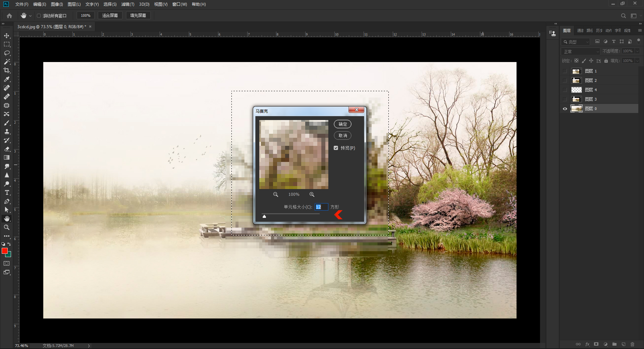The height and width of the screenshot is (349, 644).
Task: Open the Hand tool preset dropdown arrow
Action: coord(30,16)
